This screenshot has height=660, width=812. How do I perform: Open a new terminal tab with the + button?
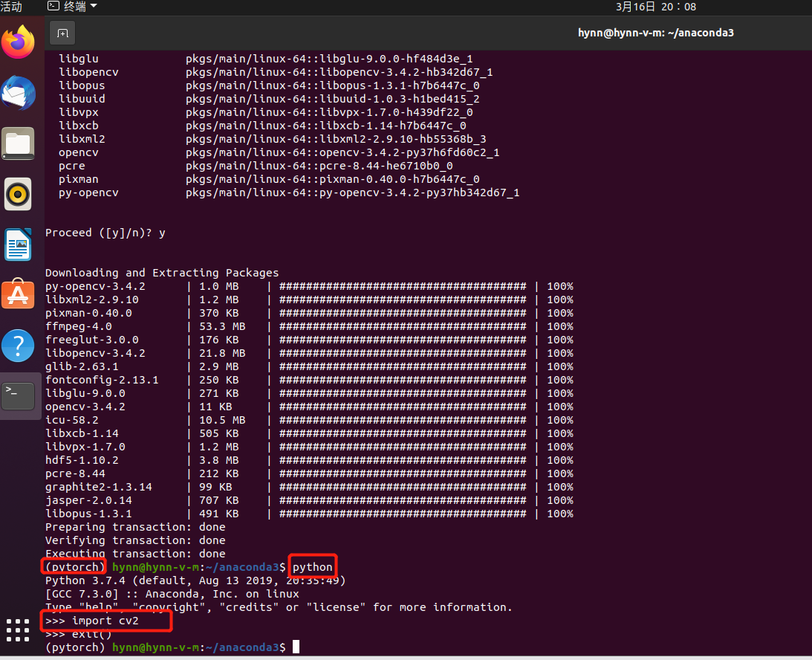62,33
